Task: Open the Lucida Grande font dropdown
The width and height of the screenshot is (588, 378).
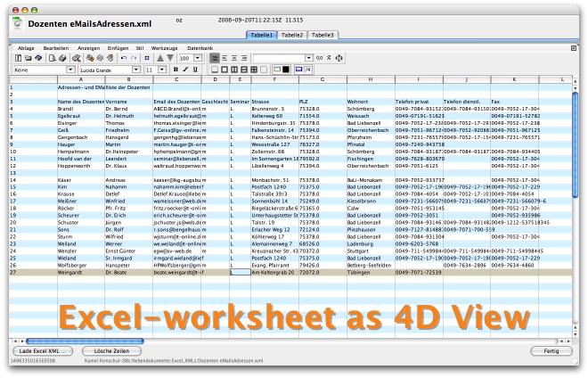Action: tap(136, 70)
